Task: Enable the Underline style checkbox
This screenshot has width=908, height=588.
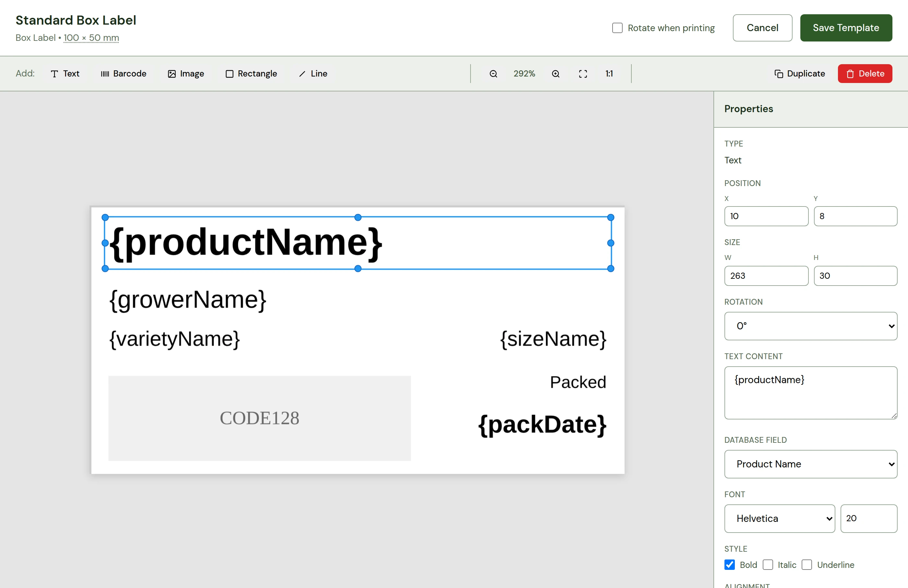Action: (806, 565)
